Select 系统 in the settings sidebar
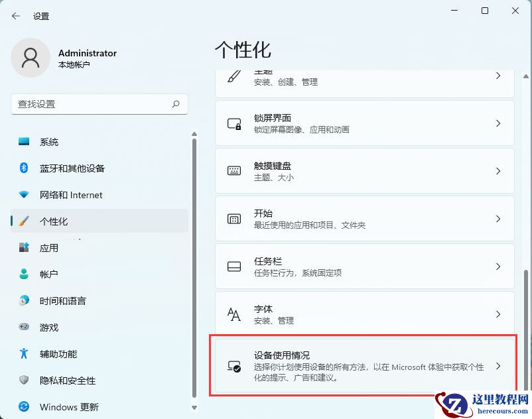The width and height of the screenshot is (532, 419). pos(66,142)
